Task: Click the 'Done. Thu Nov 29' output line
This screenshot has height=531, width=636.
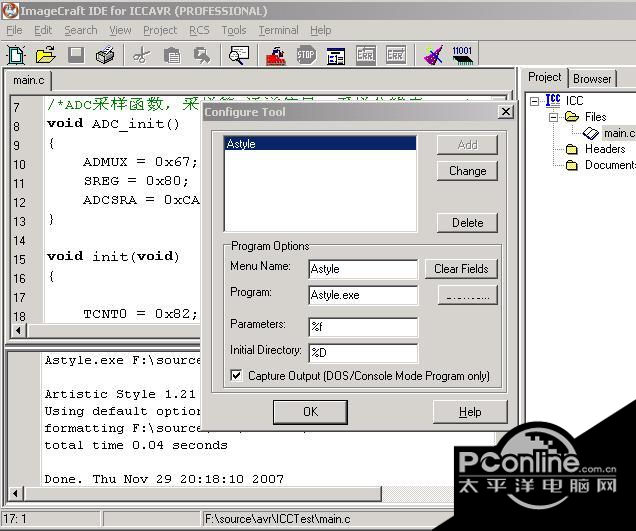Action: point(164,479)
